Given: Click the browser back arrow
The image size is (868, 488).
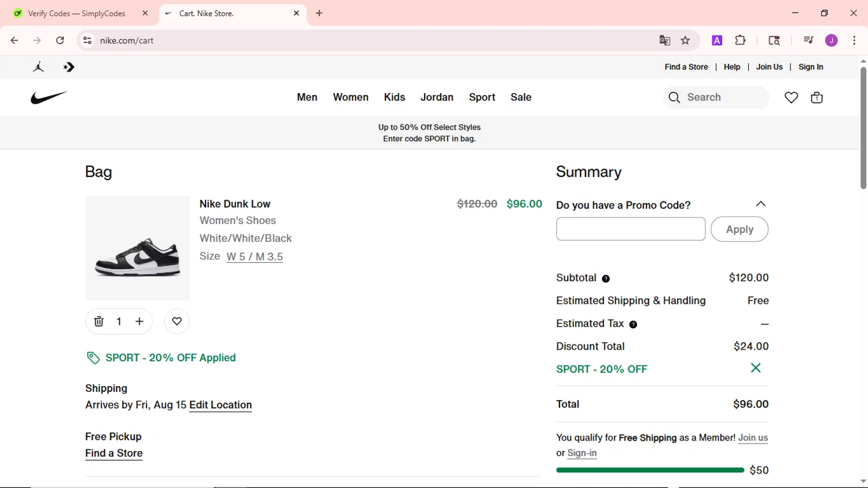Looking at the screenshot, I should click(x=14, y=41).
